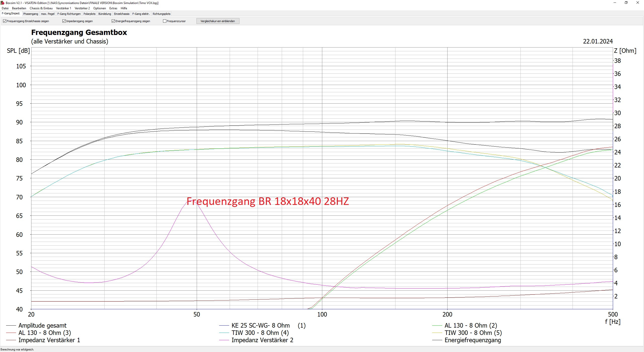Viewport: 644px width, 352px height.
Task: Switch to the max. Pegel tab
Action: pos(48,14)
